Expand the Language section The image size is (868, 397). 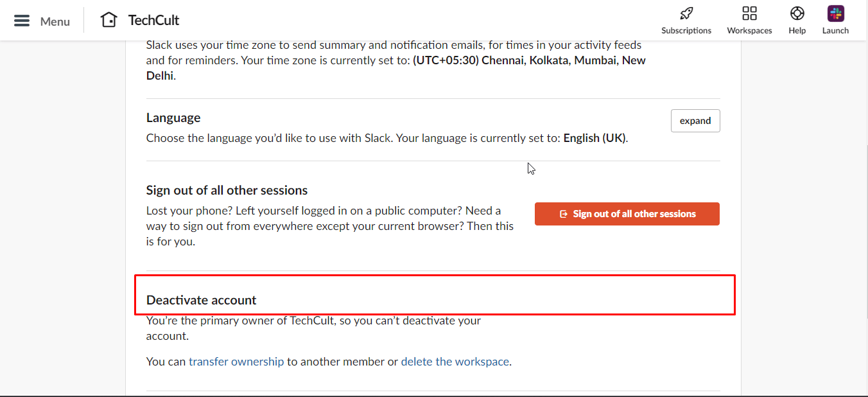[695, 121]
